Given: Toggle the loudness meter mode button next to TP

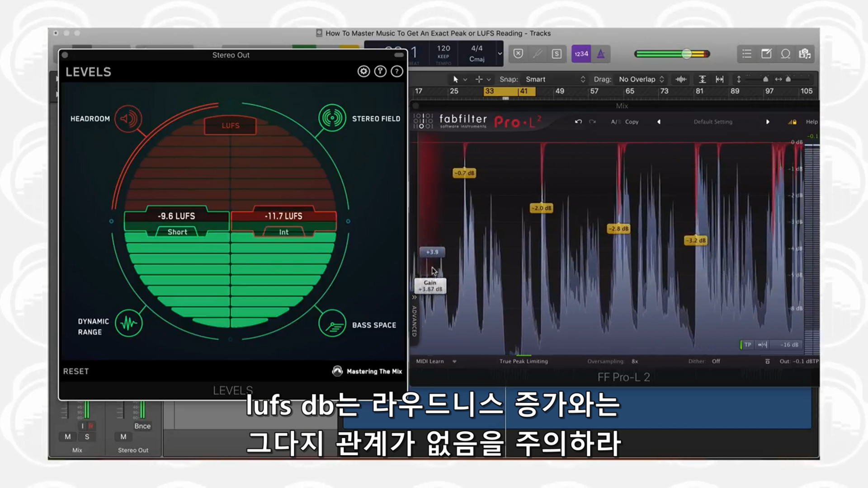Looking at the screenshot, I should pos(763,345).
